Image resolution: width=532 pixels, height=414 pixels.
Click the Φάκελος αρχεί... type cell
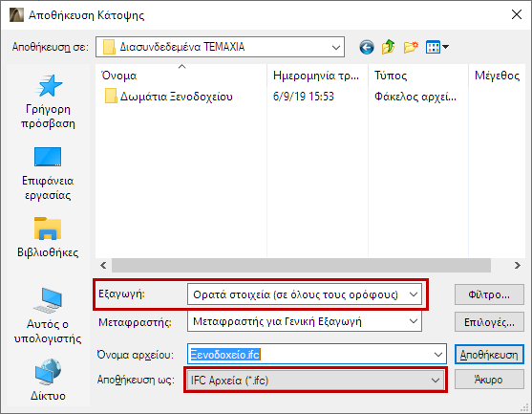(x=415, y=97)
